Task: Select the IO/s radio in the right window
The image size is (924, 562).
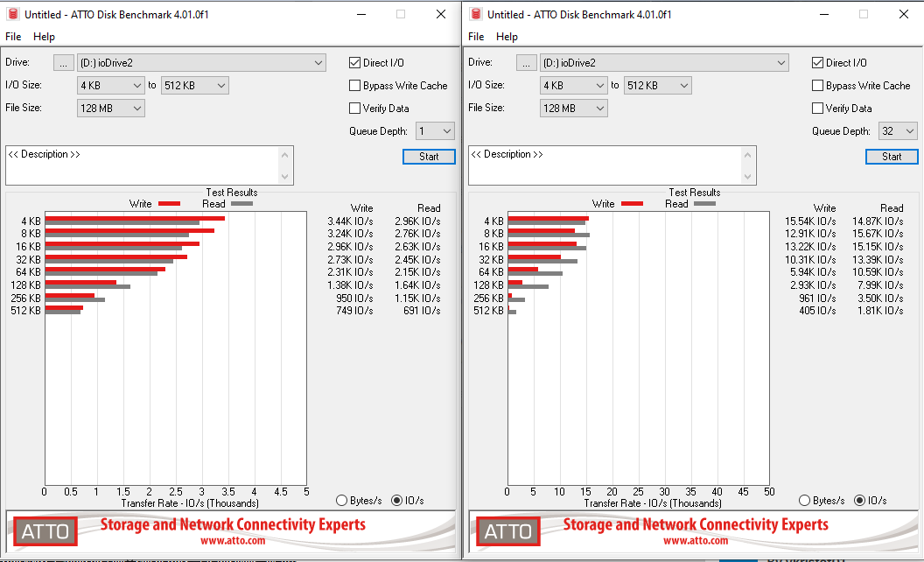Action: tap(860, 500)
